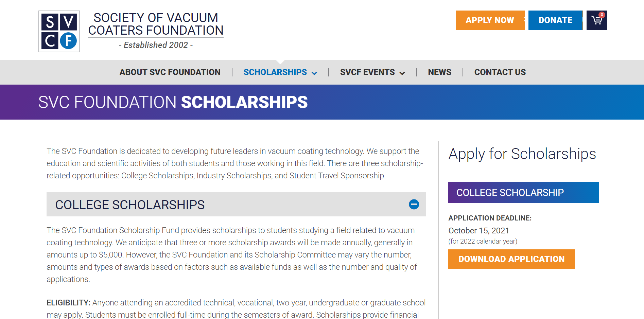This screenshot has width=644, height=319.
Task: Click the COLLEGE SCHOLARSHIP button
Action: point(523,192)
